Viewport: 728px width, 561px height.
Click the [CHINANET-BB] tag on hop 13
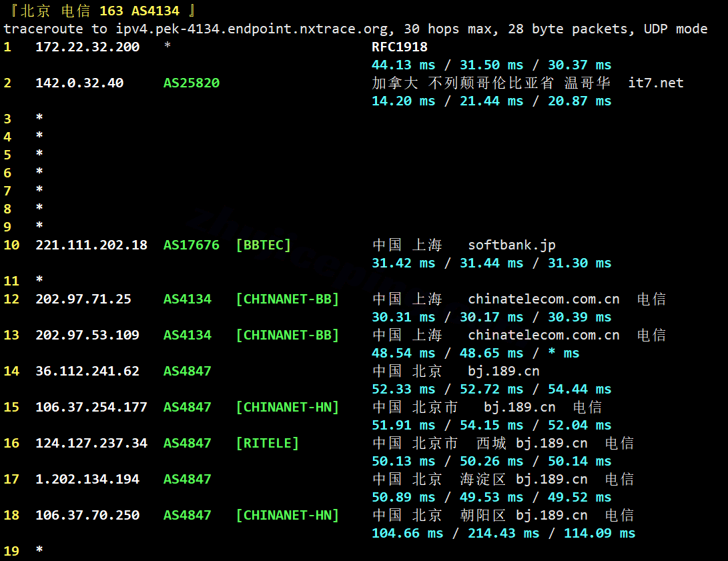[288, 335]
